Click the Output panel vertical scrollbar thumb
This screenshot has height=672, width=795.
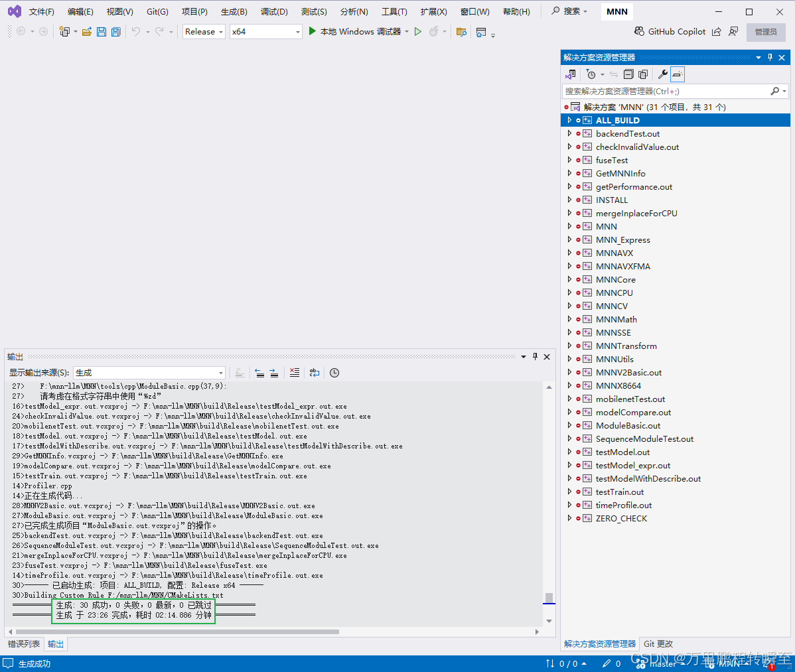click(x=549, y=598)
